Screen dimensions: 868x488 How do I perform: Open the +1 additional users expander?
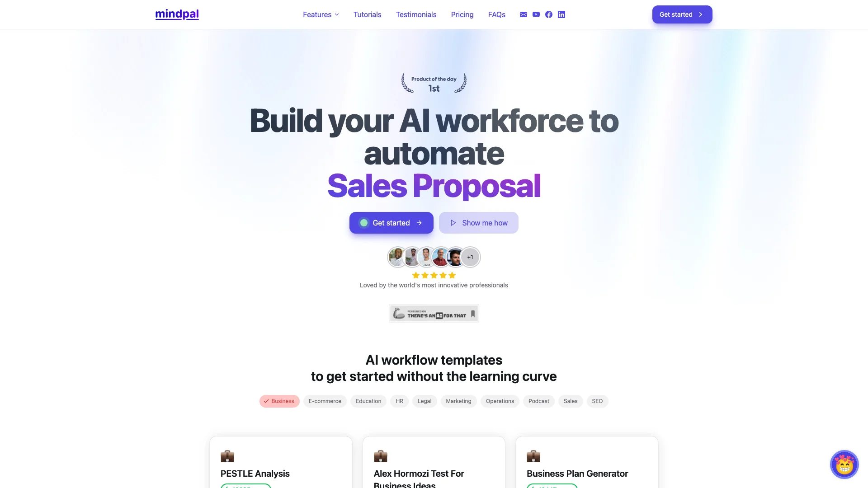[470, 256]
